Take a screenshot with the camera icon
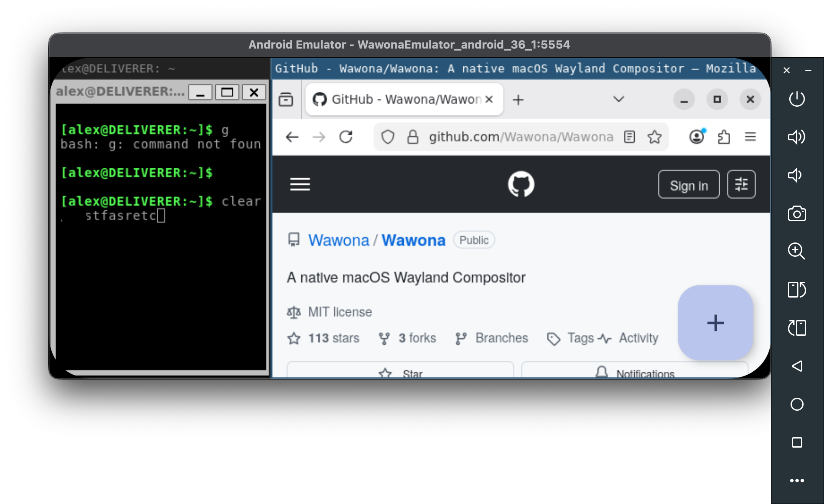This screenshot has width=824, height=504. 797,213
